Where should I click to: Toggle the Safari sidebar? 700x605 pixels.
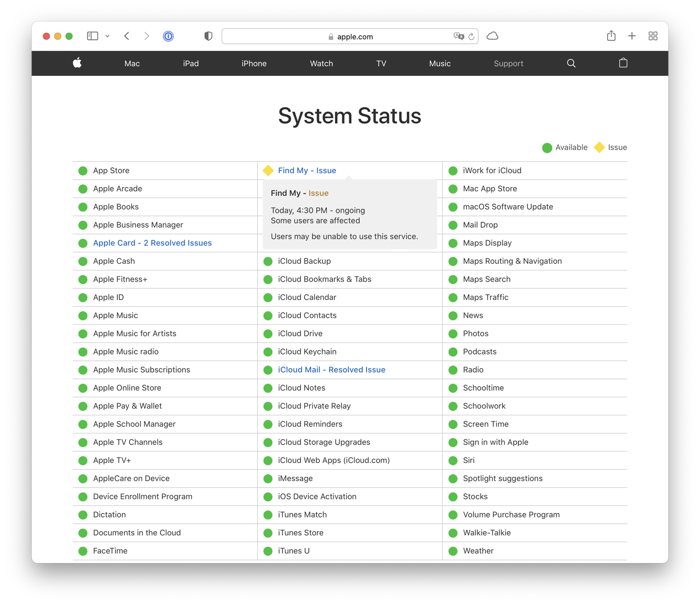pos(92,36)
